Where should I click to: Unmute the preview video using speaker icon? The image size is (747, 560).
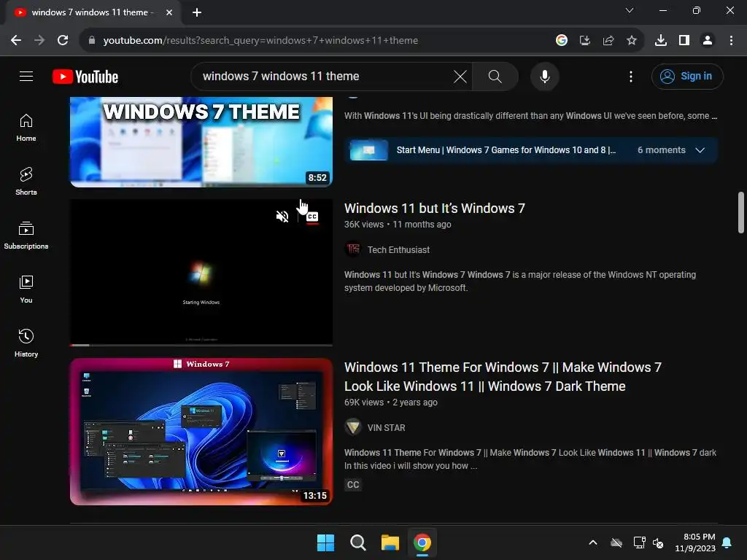(x=282, y=217)
